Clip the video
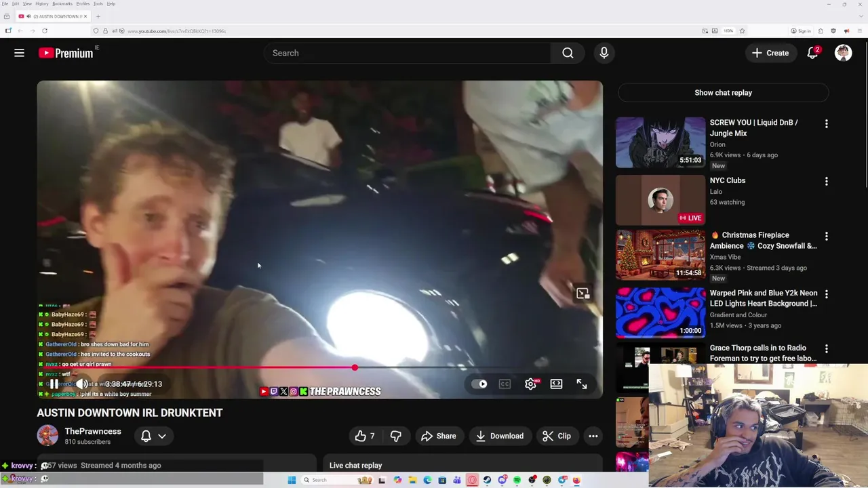868x488 pixels. tap(557, 436)
